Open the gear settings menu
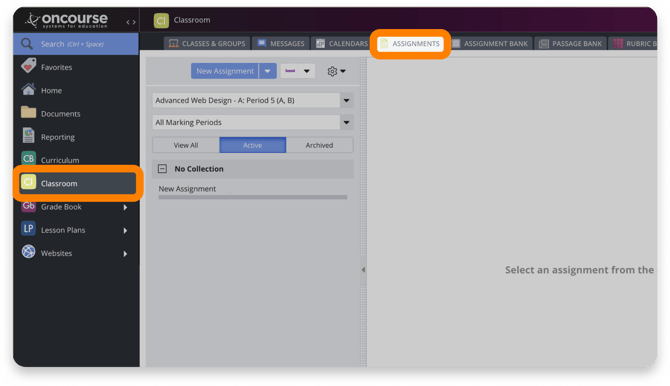The height and width of the screenshot is (386, 670). tap(336, 71)
